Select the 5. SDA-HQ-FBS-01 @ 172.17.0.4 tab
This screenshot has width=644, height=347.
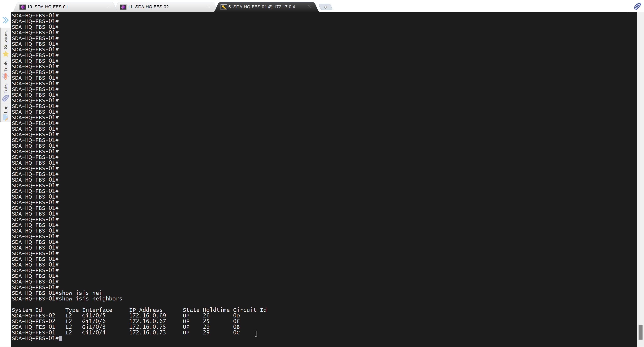tap(261, 7)
